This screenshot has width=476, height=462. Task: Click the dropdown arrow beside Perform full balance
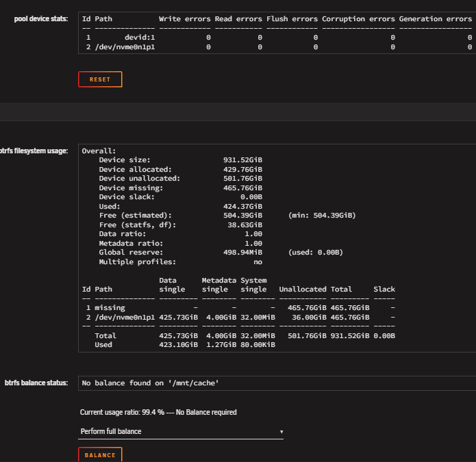tap(281, 432)
